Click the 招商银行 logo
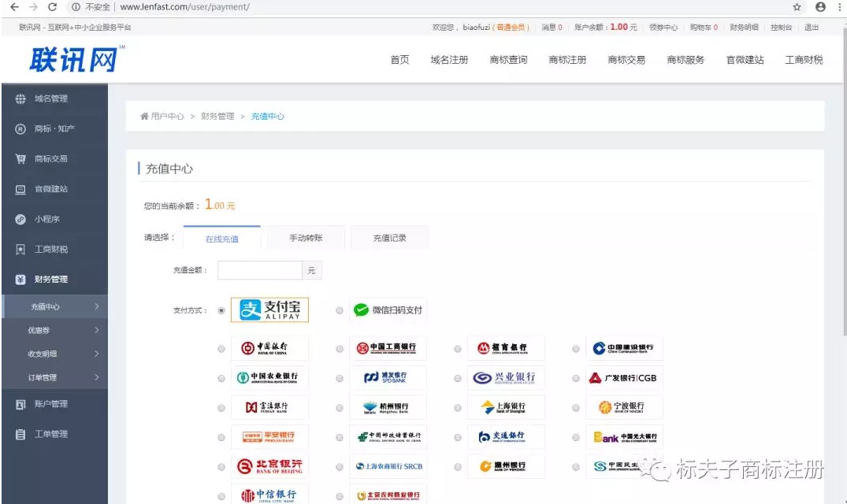The image size is (847, 504). (506, 348)
